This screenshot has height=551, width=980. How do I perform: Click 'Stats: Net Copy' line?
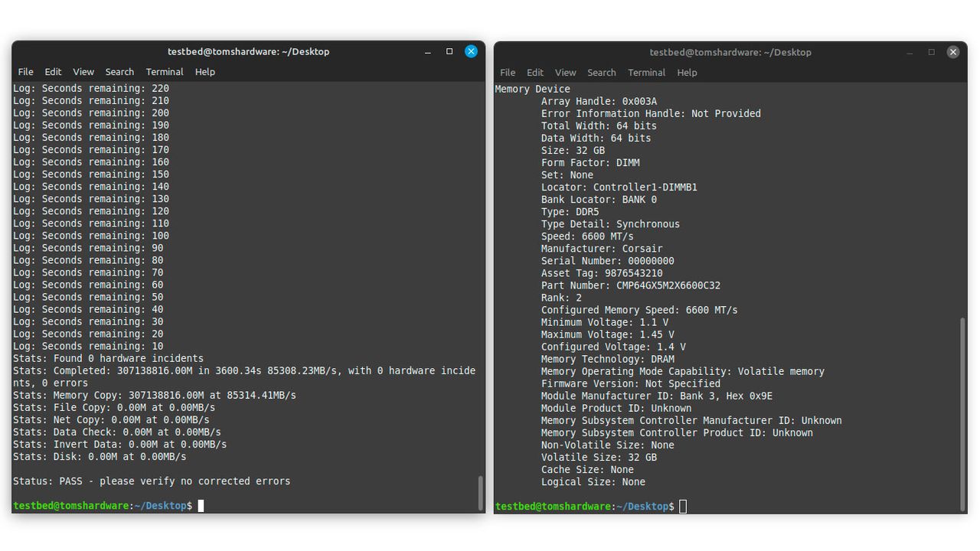[x=111, y=419]
